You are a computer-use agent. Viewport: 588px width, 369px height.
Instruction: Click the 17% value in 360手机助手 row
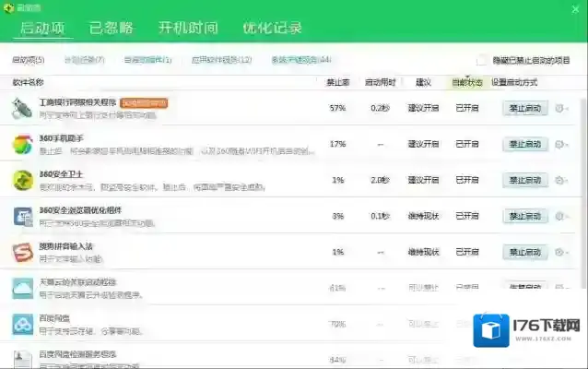click(337, 144)
